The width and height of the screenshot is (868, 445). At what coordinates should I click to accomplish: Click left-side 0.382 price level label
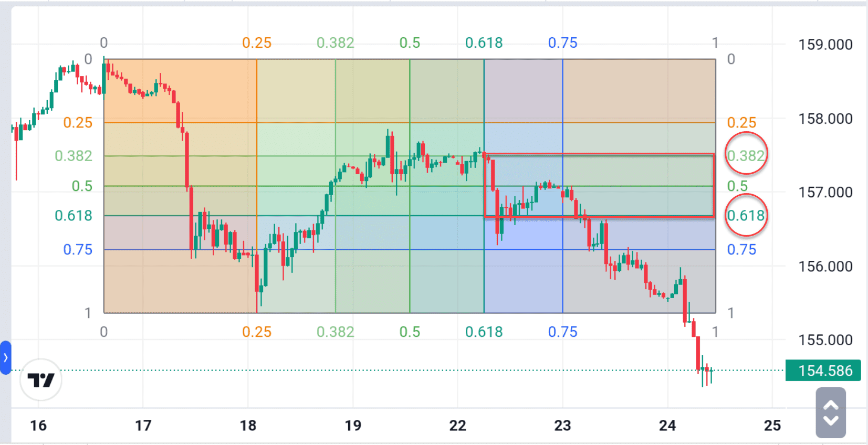pyautogui.click(x=74, y=156)
